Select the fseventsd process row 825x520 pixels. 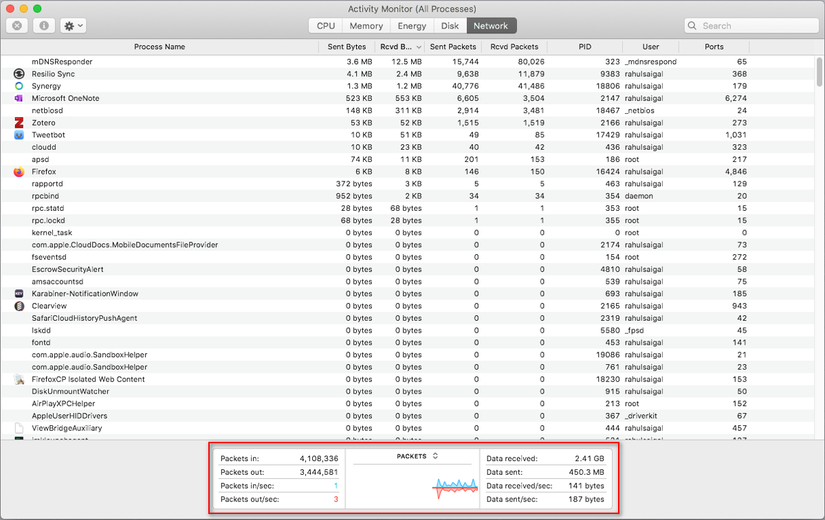coord(408,257)
